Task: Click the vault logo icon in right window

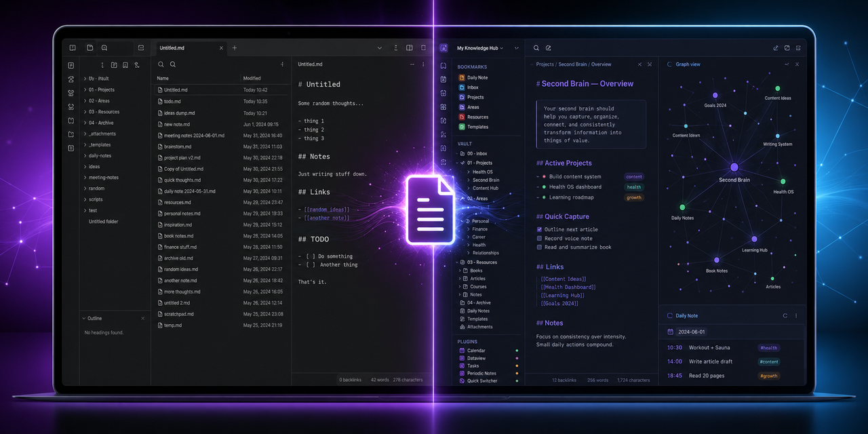Action: click(443, 48)
